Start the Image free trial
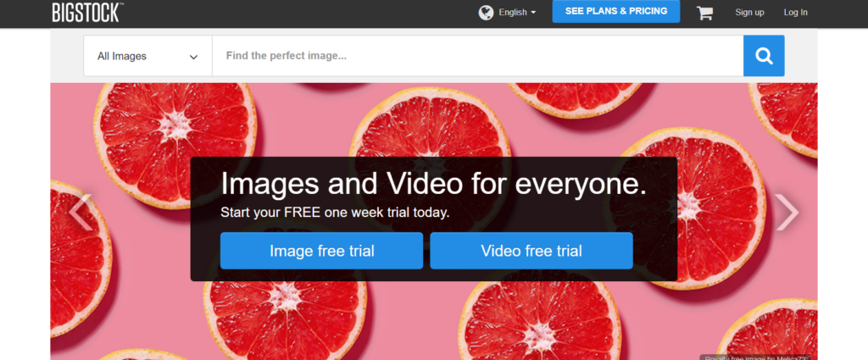The height and width of the screenshot is (360, 868). point(321,251)
